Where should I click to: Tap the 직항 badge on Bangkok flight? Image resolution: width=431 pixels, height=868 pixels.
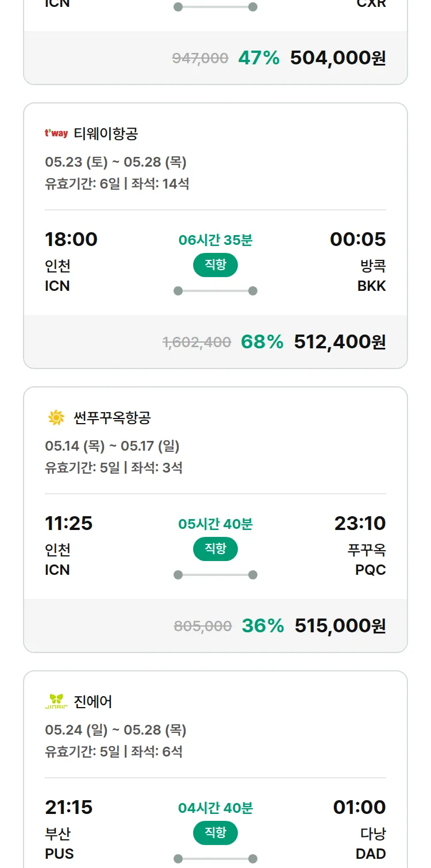(215, 265)
